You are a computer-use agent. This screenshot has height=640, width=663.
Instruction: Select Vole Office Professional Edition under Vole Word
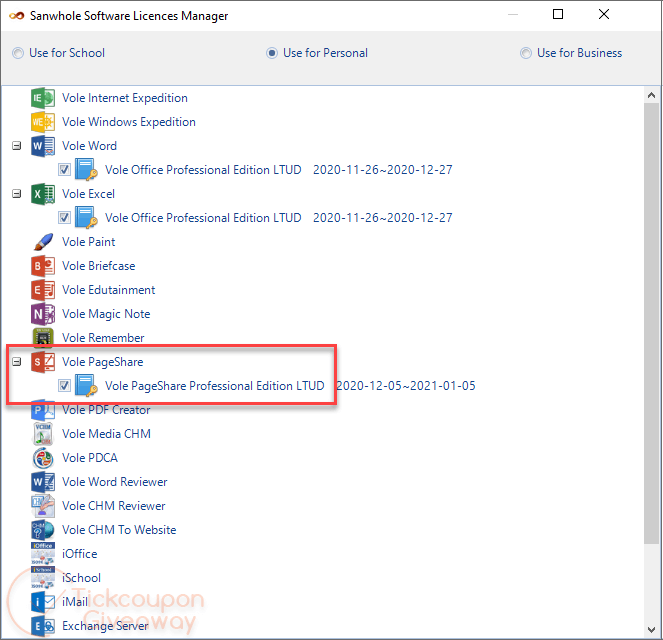tap(203, 170)
